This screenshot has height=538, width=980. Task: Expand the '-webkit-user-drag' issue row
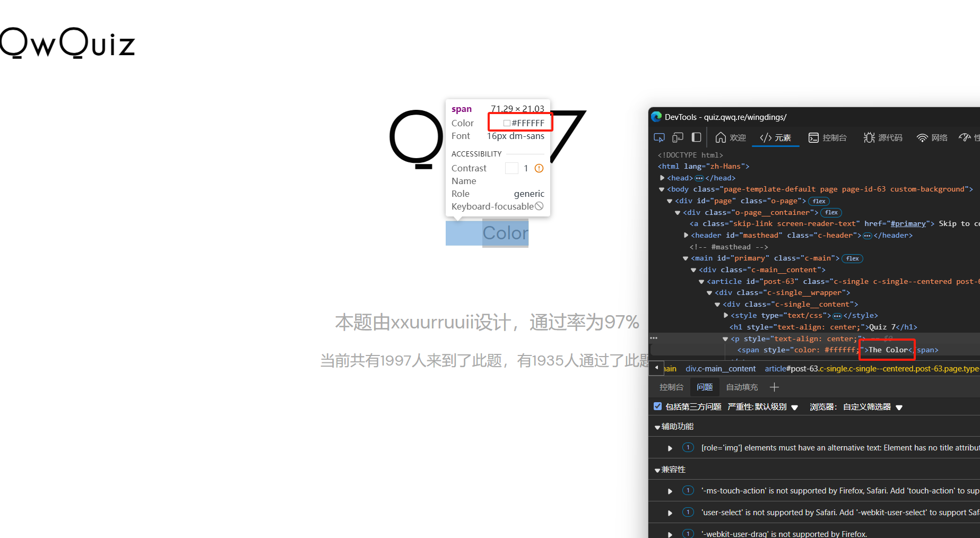point(670,534)
